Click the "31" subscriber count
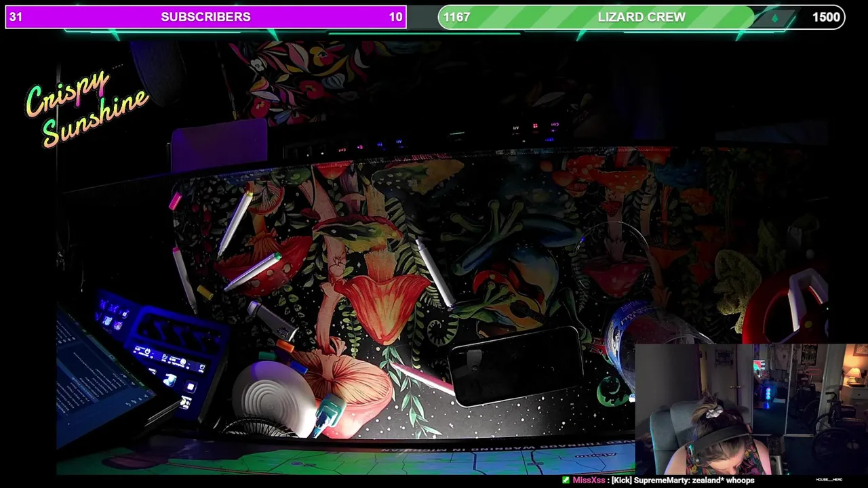Image resolution: width=868 pixels, height=488 pixels. [x=16, y=17]
